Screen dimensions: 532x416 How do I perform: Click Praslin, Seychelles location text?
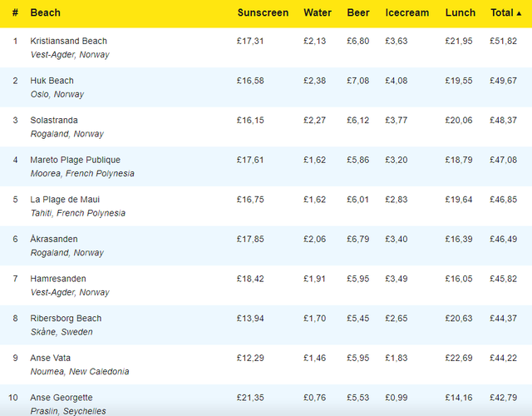tap(68, 411)
